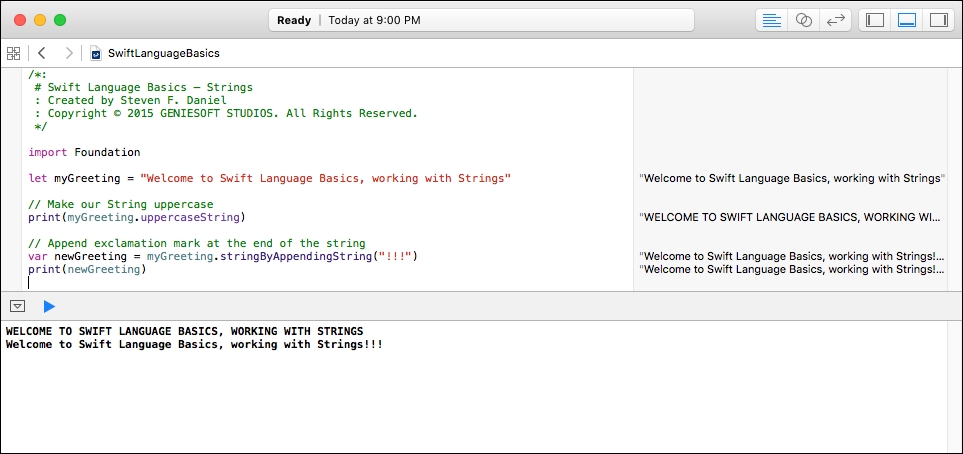Click the Ready status activity field
Image resolution: width=963 pixels, height=454 pixels.
[x=482, y=20]
